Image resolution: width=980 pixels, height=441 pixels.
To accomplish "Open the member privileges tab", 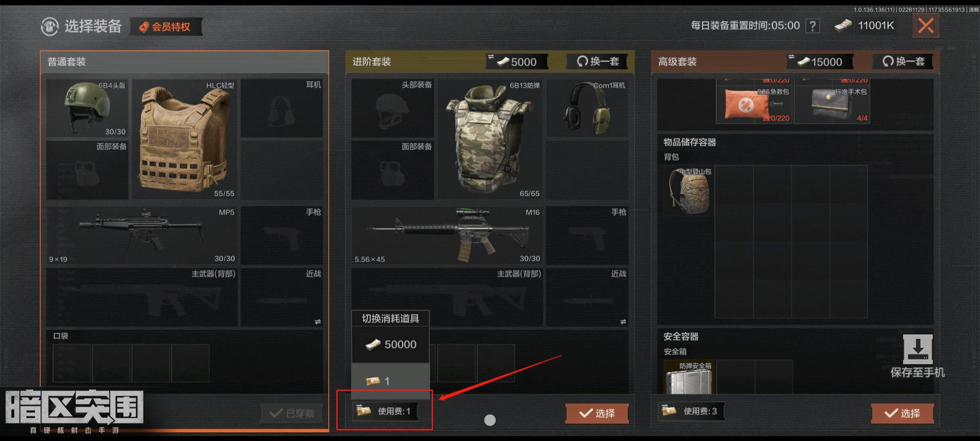I will point(166,27).
